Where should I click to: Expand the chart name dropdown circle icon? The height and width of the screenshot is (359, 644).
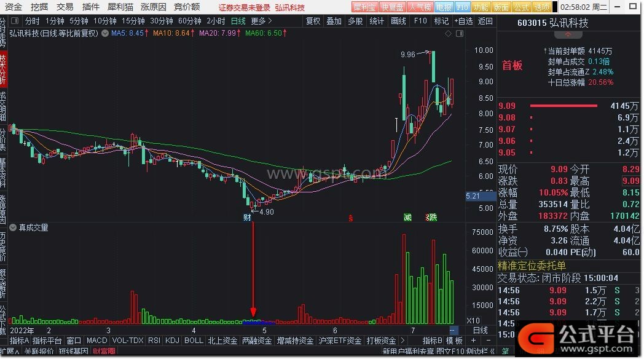coord(105,33)
